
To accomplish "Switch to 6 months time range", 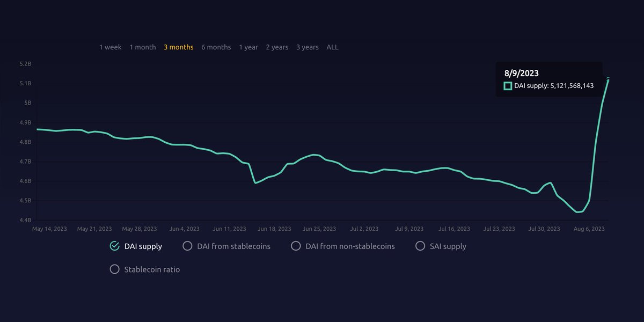I will 216,47.
